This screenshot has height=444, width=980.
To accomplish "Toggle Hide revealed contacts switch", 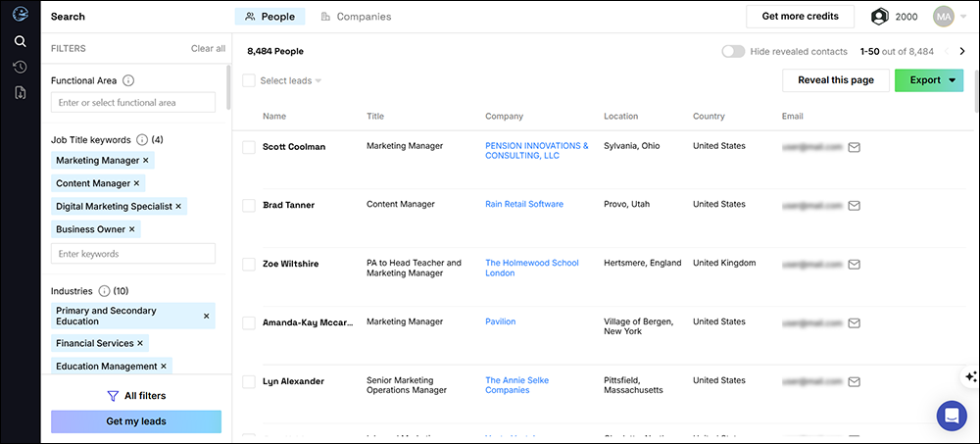I will 733,51.
